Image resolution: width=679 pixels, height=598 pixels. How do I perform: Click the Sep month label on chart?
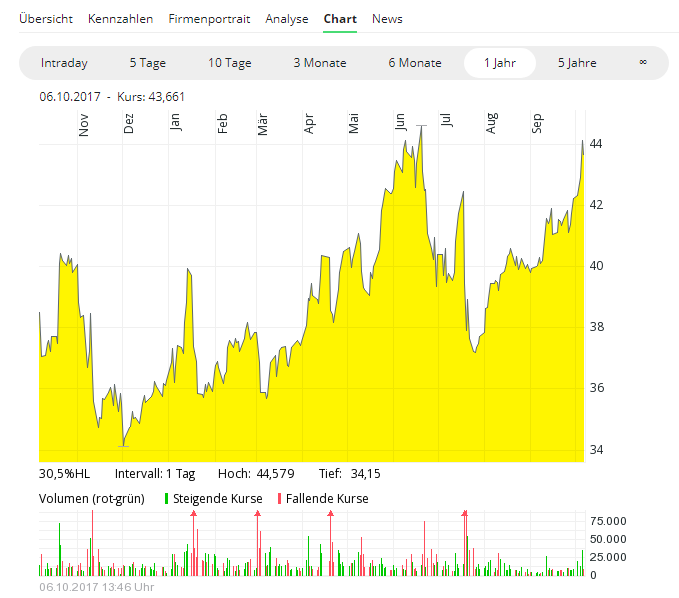[x=537, y=123]
